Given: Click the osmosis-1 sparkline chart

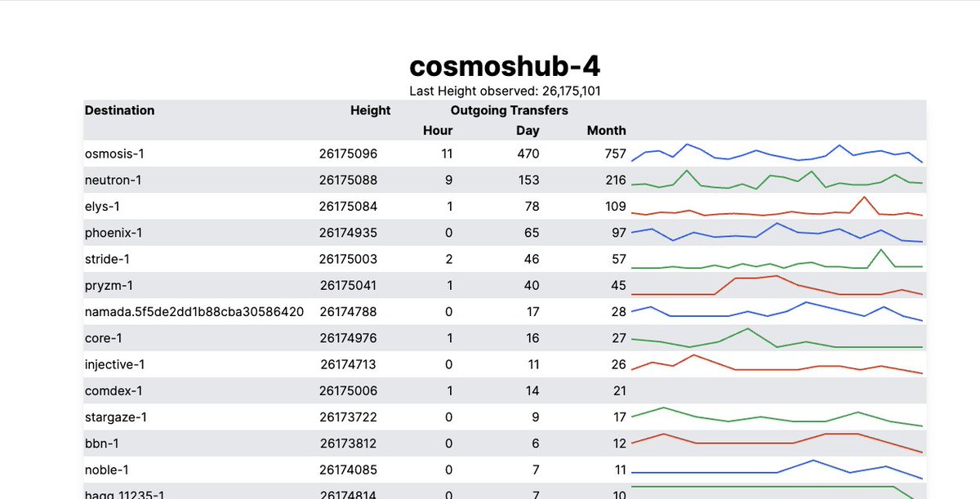Looking at the screenshot, I should 777,153.
